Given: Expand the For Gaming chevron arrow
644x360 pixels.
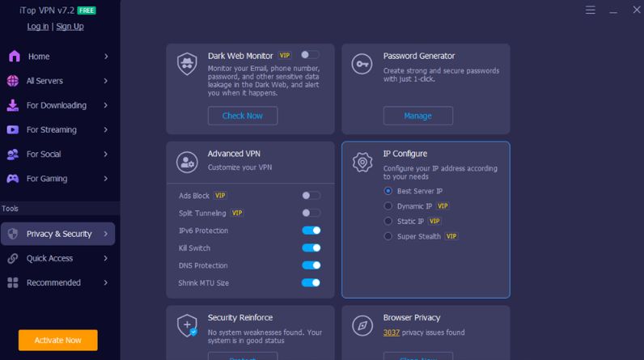Looking at the screenshot, I should 106,179.
